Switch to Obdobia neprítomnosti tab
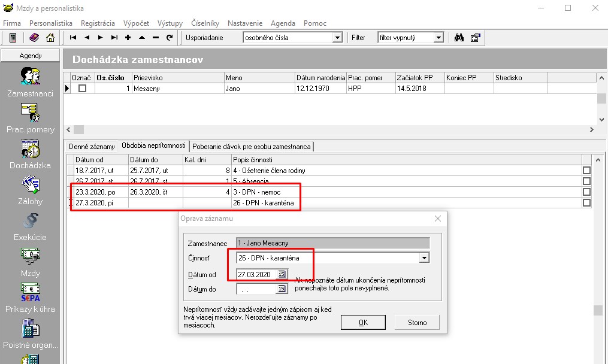 coord(153,145)
